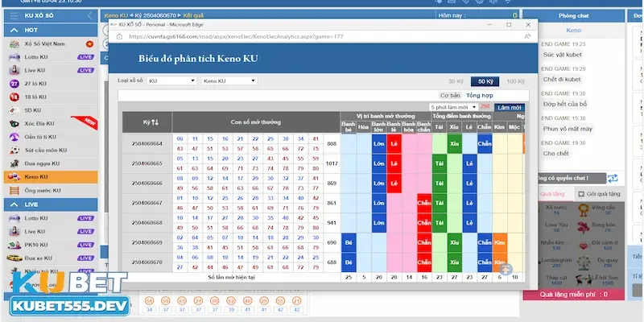Open Đua ngựa KU game
Viewport: 644px width, 322px height.
[51, 163]
